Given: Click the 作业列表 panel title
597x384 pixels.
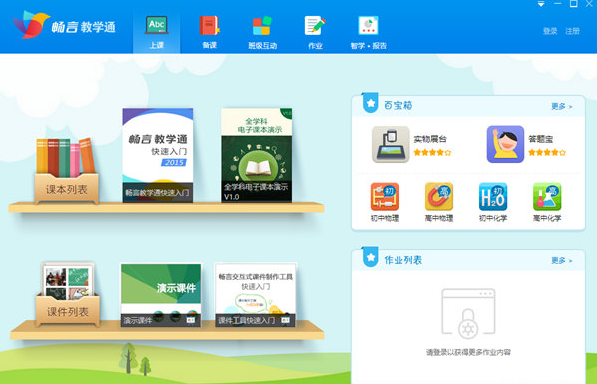Looking at the screenshot, I should pyautogui.click(x=403, y=260).
